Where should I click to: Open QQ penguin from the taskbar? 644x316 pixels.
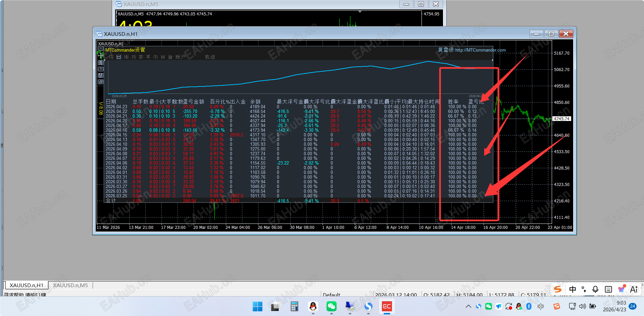tap(313, 306)
